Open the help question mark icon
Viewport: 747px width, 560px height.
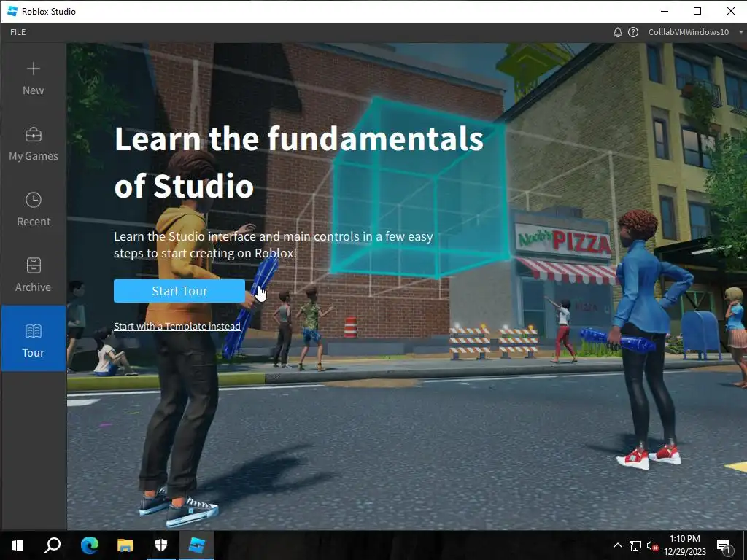(x=633, y=32)
